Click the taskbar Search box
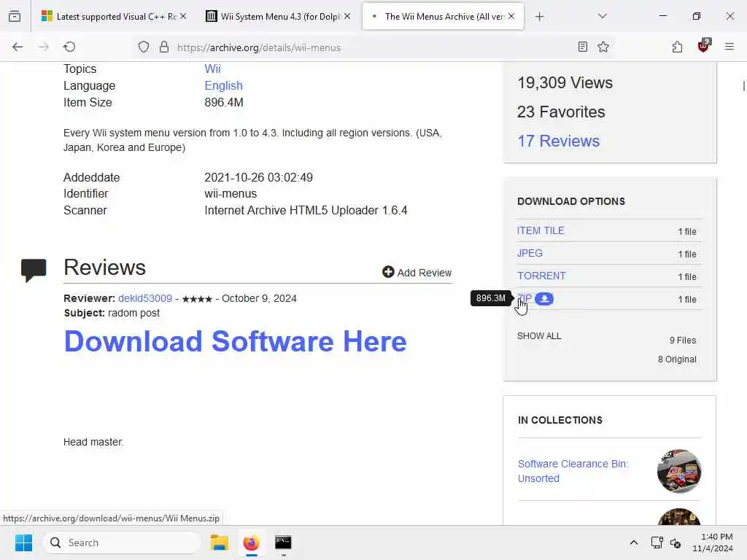747x560 pixels. pos(122,542)
